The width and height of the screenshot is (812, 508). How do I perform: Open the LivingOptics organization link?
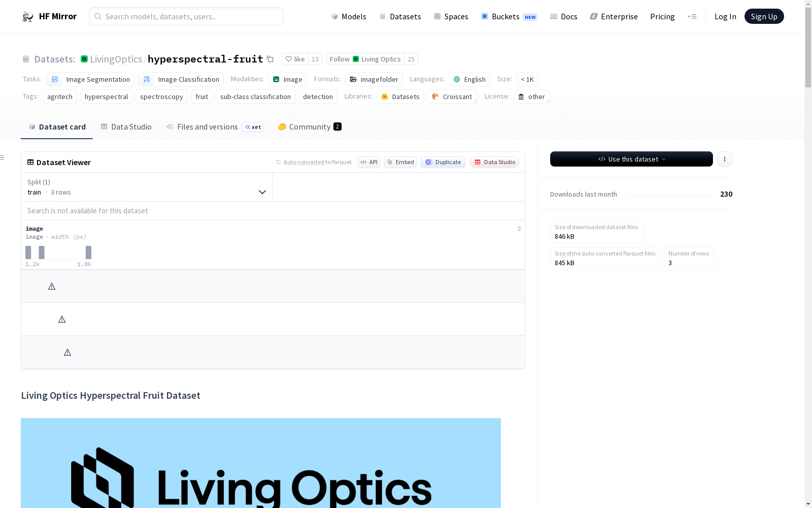click(x=116, y=59)
